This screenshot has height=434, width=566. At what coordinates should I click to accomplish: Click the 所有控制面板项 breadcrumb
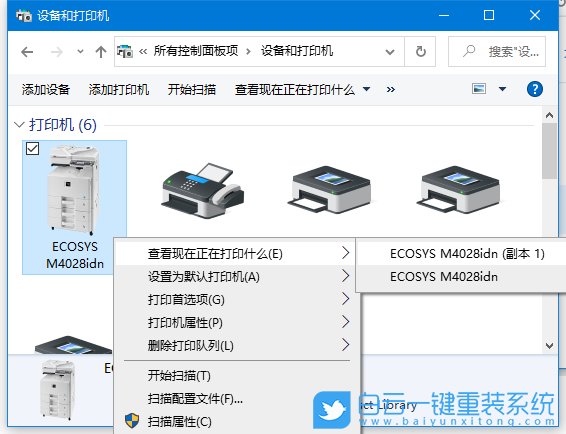coord(196,51)
